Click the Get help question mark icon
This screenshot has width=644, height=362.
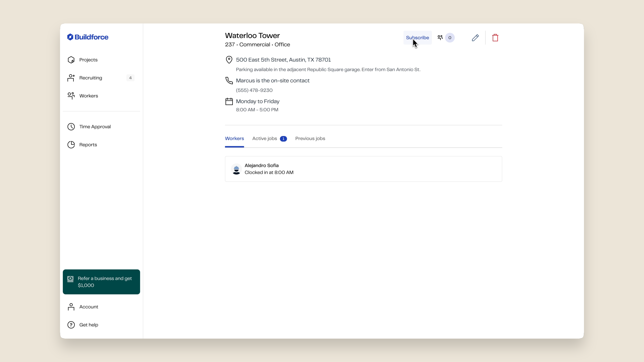pos(71,325)
